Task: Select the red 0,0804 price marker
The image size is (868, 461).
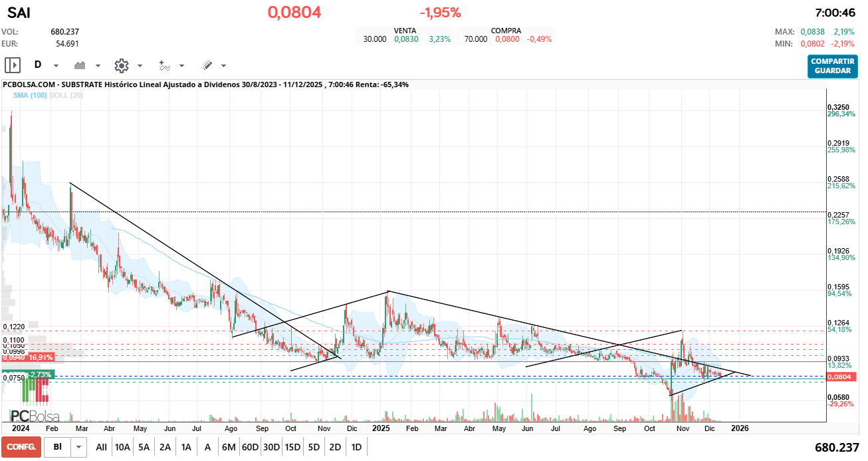Action: tap(840, 376)
